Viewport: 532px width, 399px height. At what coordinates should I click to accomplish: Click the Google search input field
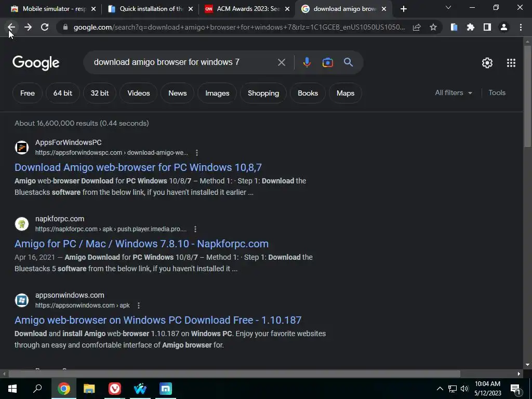pos(183,62)
